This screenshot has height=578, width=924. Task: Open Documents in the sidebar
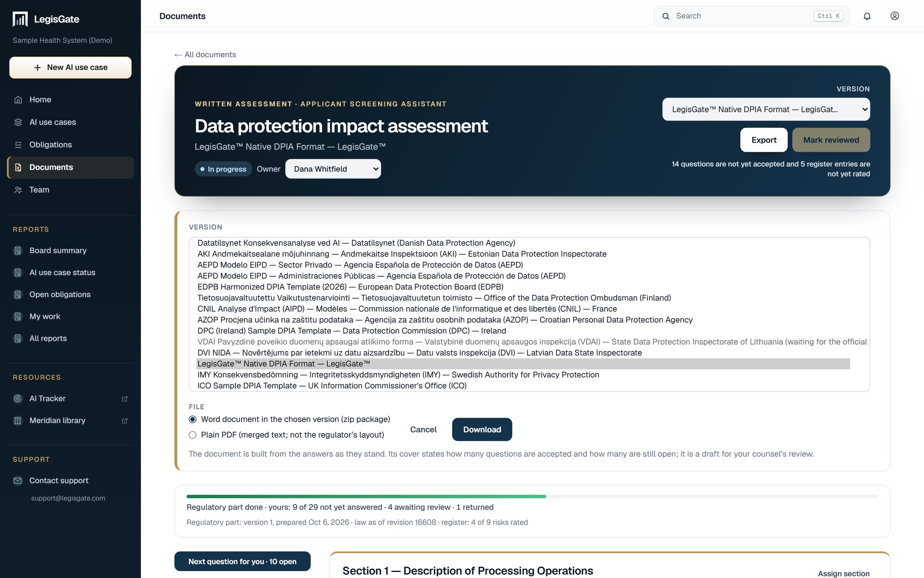[70, 167]
